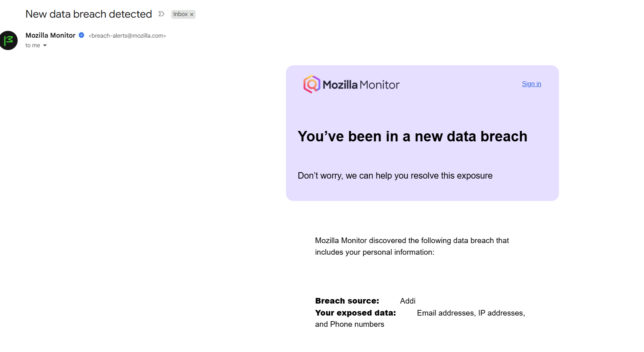Click the blue verified sender badge
The image size is (644, 352).
81,35
